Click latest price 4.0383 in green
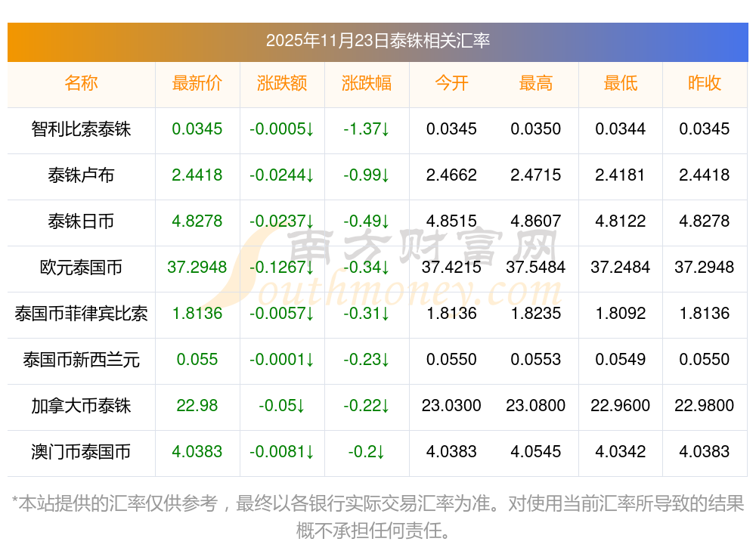The height and width of the screenshot is (554, 756). pyautogui.click(x=197, y=452)
